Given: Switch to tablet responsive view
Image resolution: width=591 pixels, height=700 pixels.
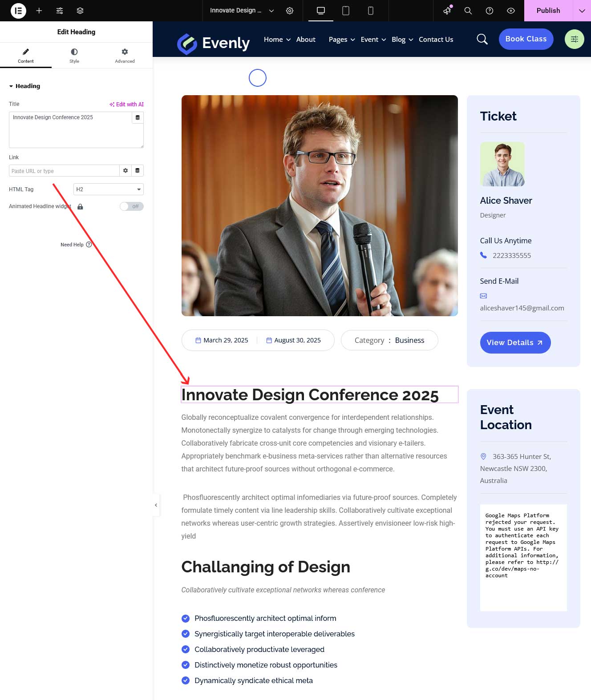Looking at the screenshot, I should (345, 11).
